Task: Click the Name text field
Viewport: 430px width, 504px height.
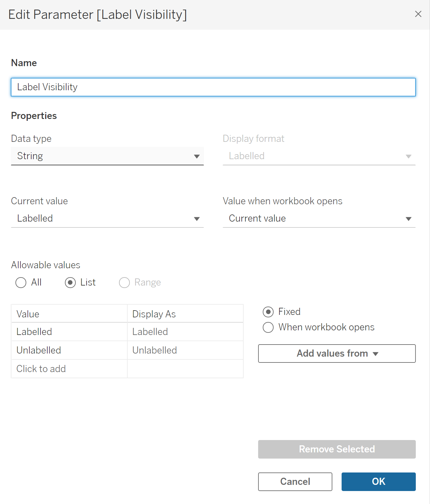Action: [213, 87]
